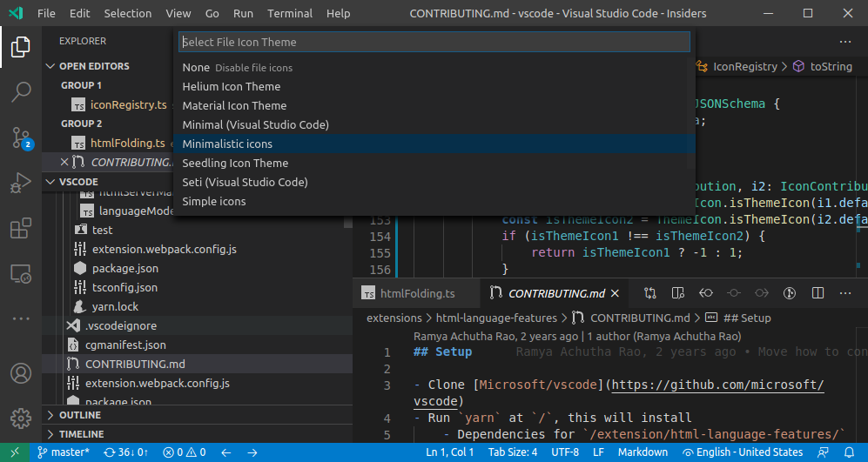Expand the OUTLINE section
The width and height of the screenshot is (868, 462).
79,415
